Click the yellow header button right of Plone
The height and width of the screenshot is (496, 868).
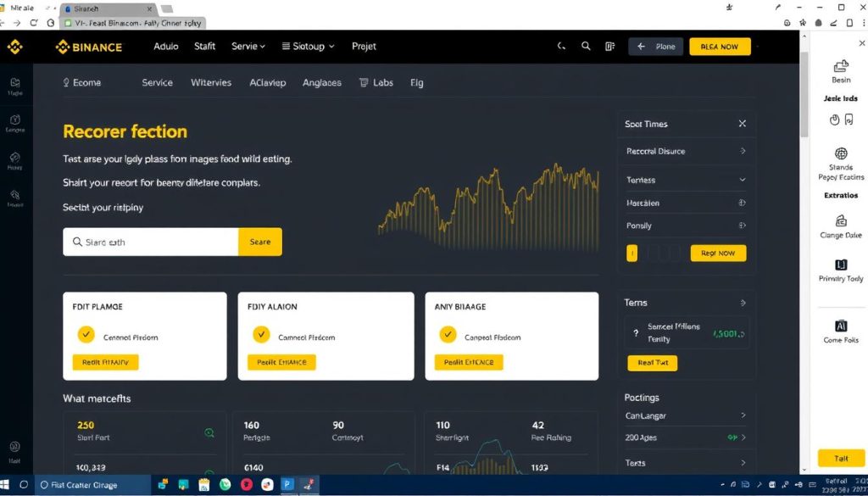coord(720,47)
